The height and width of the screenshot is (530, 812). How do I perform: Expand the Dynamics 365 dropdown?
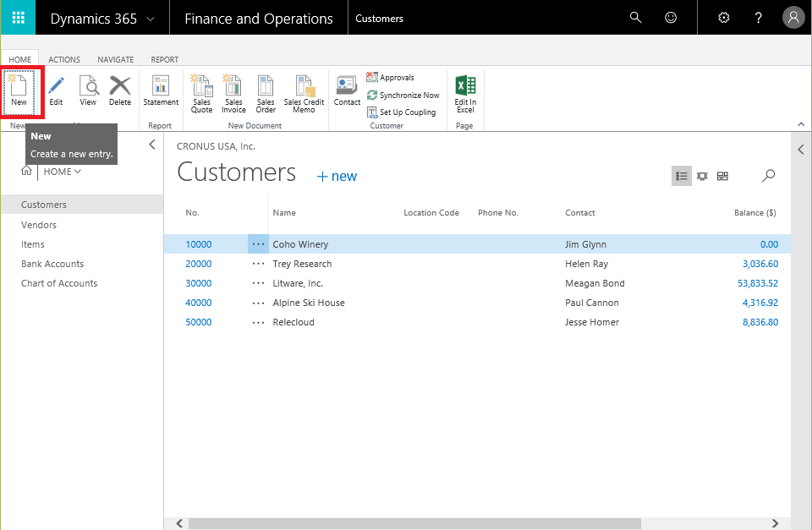coord(151,19)
